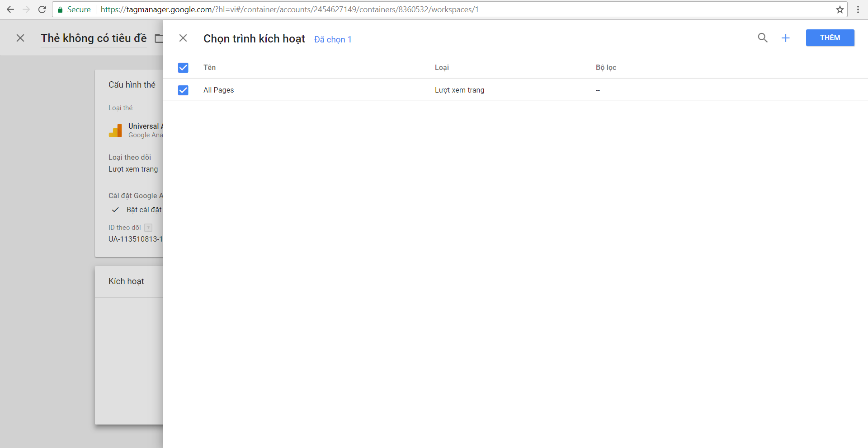Close the 'Chọn trình kích hoạt' panel
The width and height of the screenshot is (868, 448).
[183, 38]
